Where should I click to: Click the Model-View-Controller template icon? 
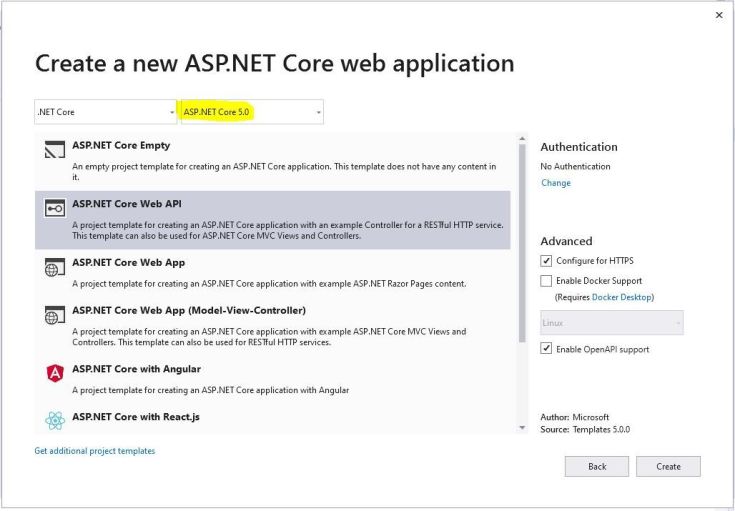click(55, 315)
